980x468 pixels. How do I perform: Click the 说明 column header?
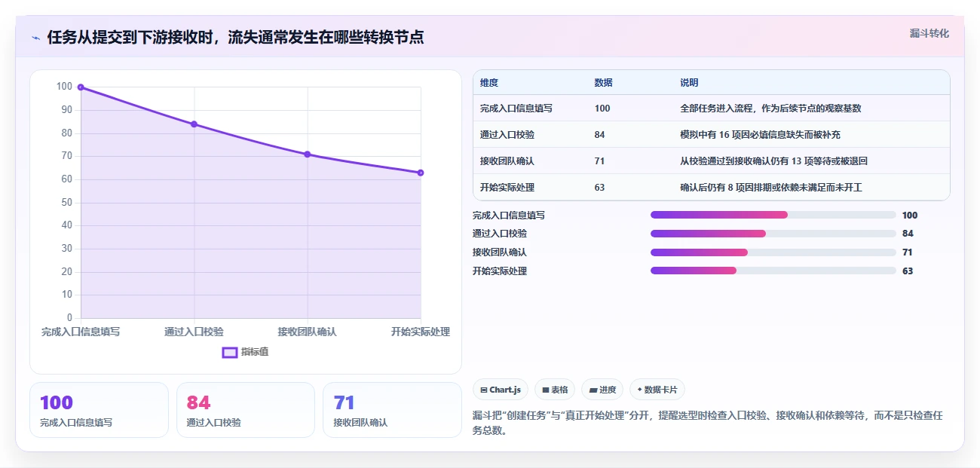(x=690, y=83)
